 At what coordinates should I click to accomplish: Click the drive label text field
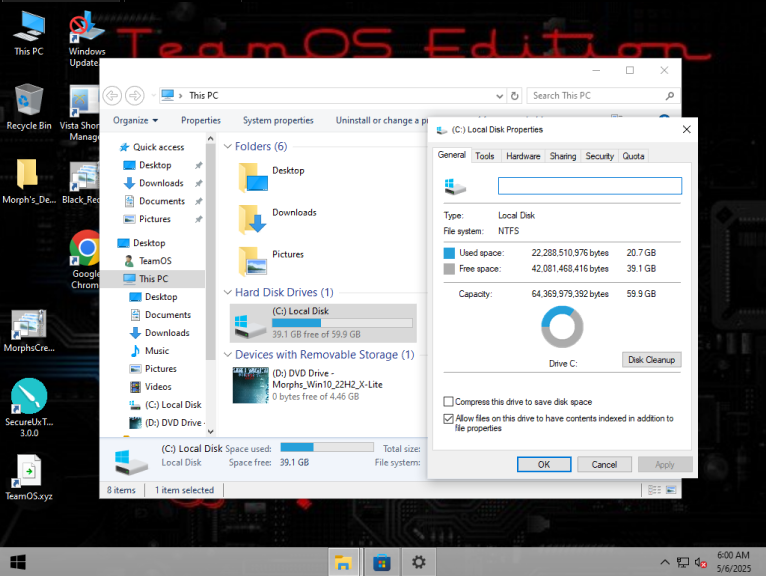pos(590,186)
